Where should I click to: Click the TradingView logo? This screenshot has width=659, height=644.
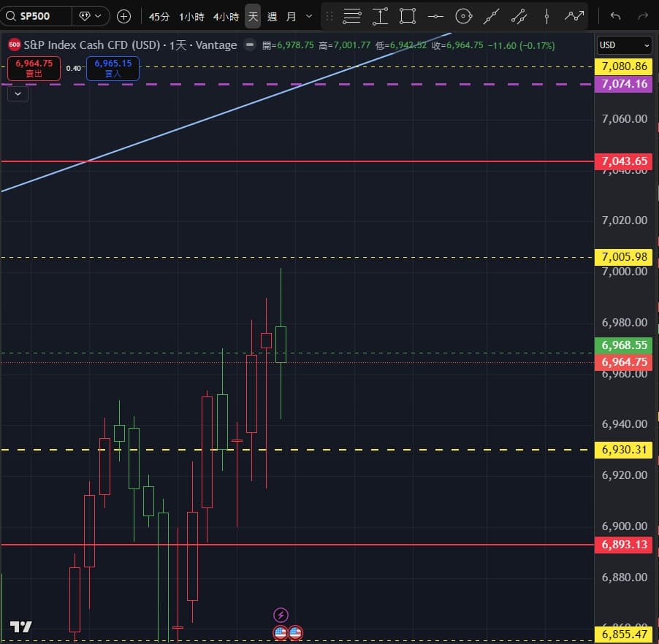(x=21, y=626)
